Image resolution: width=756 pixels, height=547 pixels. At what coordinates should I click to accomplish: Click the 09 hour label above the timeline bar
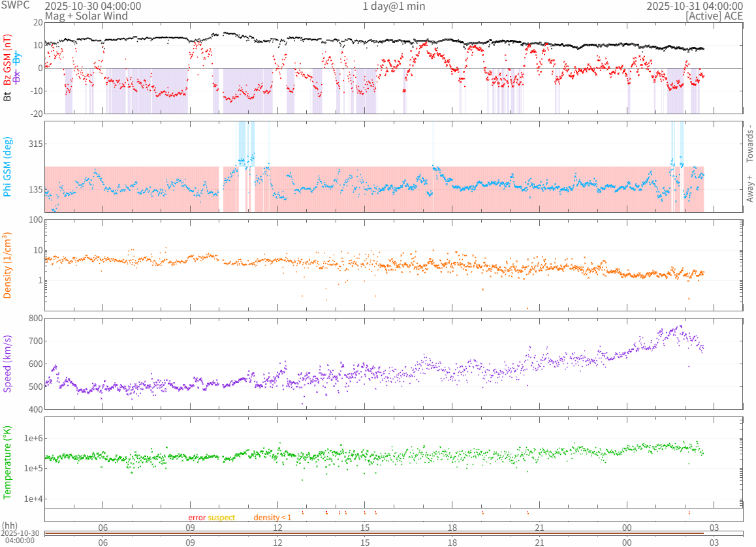(191, 527)
